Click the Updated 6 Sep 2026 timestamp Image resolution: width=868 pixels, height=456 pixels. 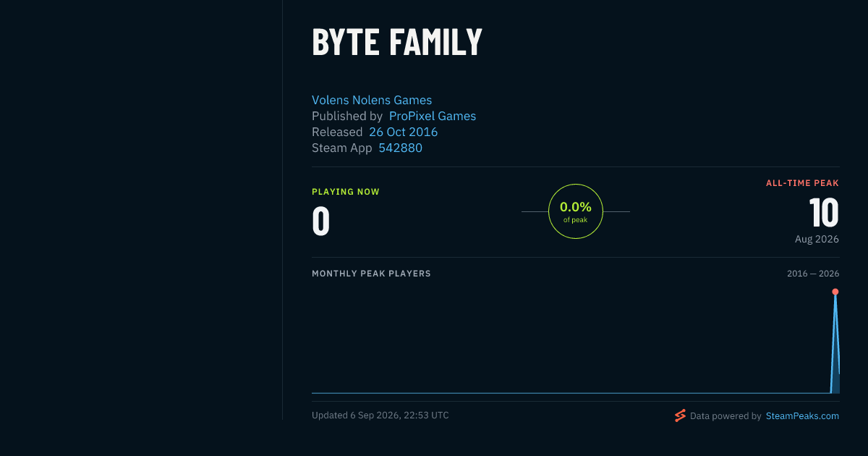[380, 415]
